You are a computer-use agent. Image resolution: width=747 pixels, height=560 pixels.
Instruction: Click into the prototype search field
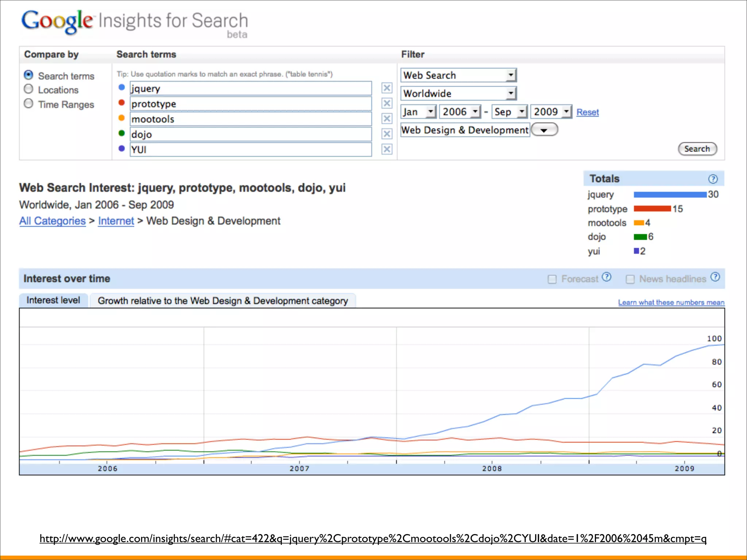coord(251,104)
